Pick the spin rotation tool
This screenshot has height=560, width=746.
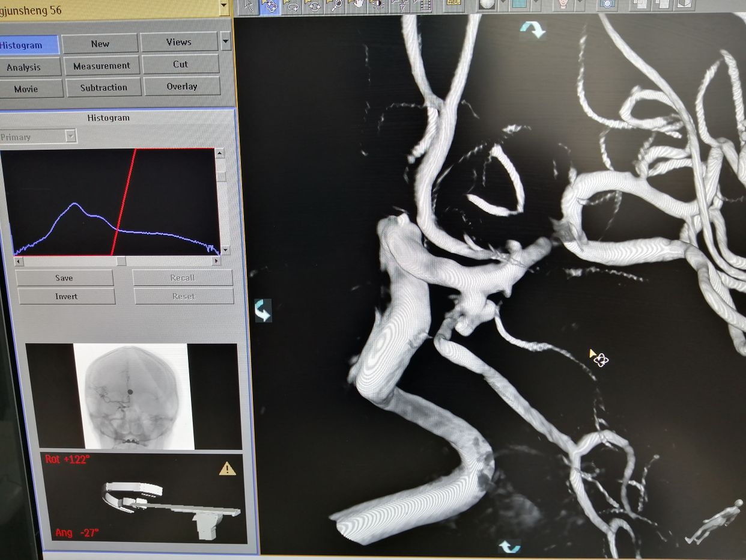[x=313, y=5]
